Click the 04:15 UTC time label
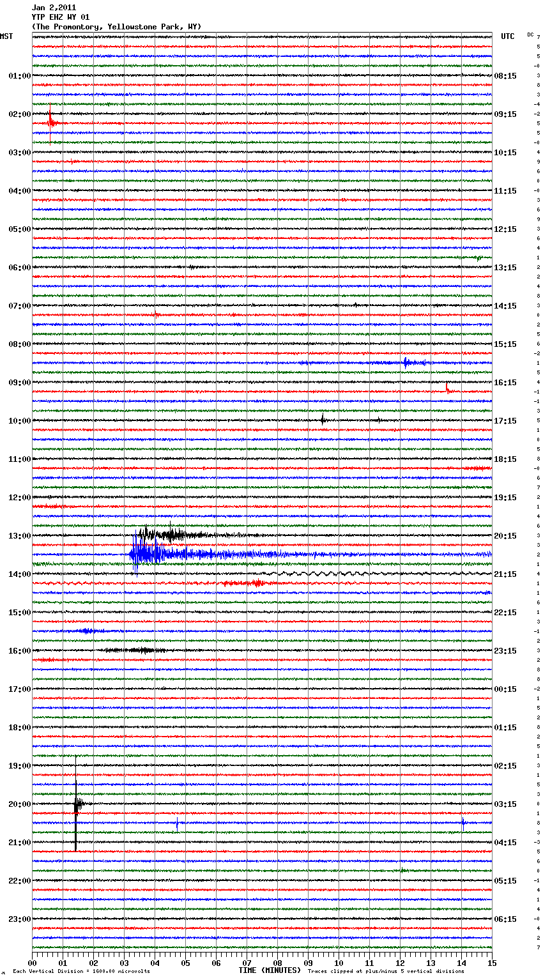 [505, 843]
